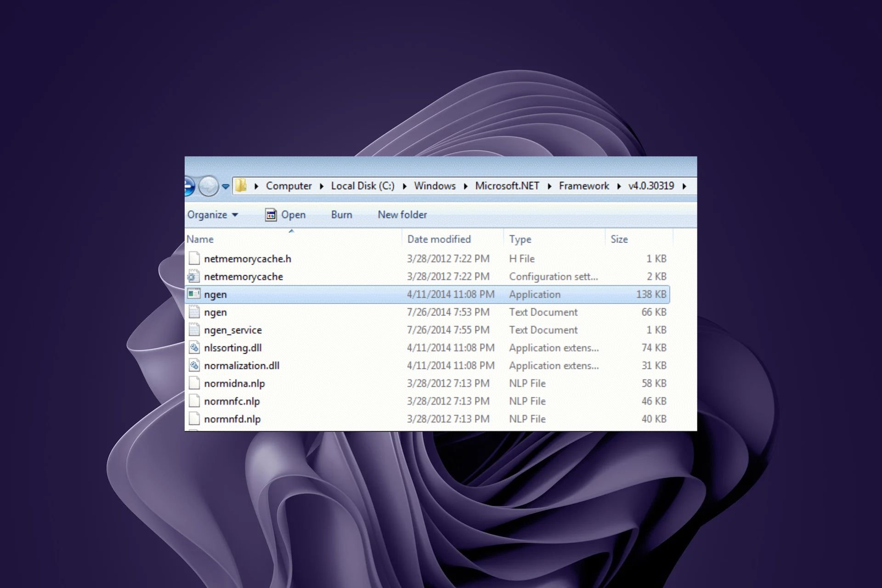The width and height of the screenshot is (882, 588).
Task: Expand the arrow after Windows in breadcrumb
Action: pyautogui.click(x=466, y=186)
